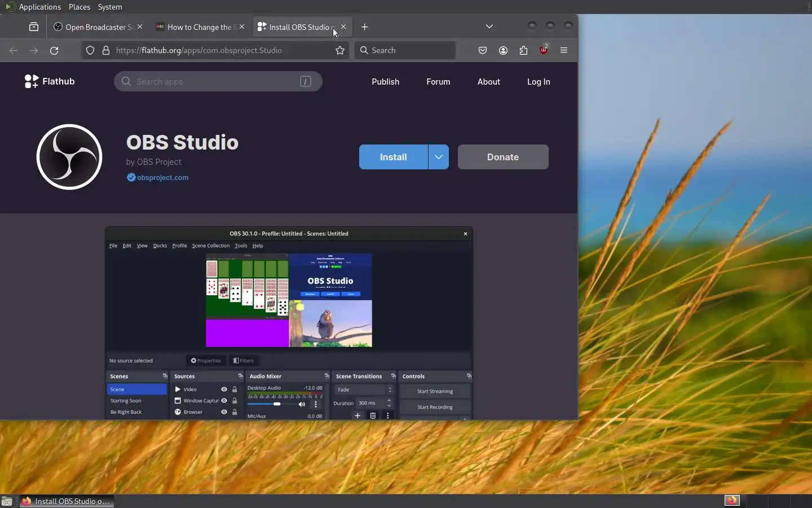Expand the Install options dropdown arrow
This screenshot has height=508, width=812.
click(x=439, y=157)
